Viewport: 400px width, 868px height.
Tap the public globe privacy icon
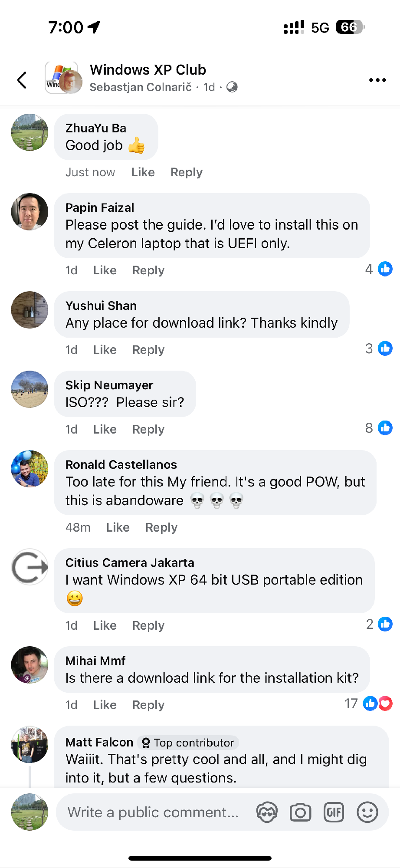coord(232,87)
